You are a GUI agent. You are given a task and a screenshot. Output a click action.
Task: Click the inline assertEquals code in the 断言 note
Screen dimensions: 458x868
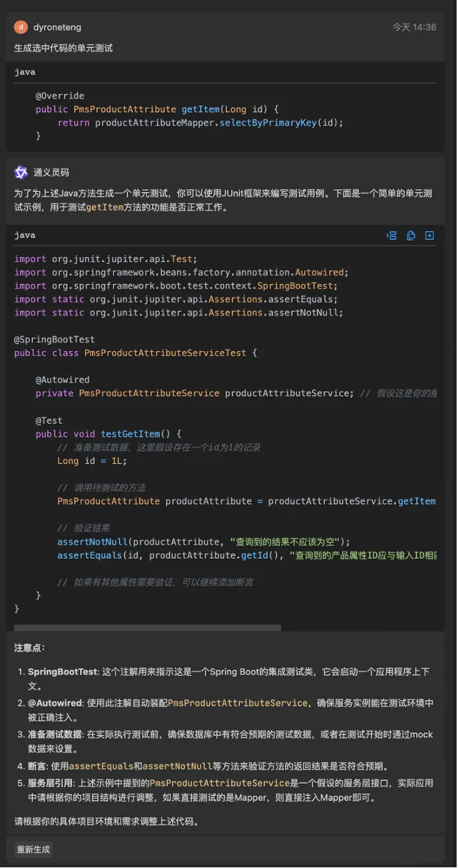96,766
